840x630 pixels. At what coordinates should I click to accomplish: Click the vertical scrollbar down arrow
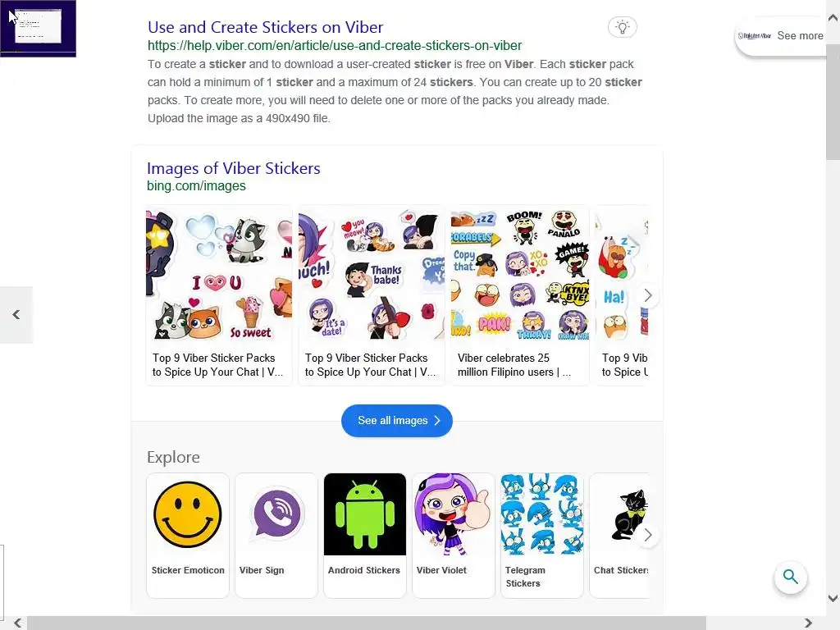(x=833, y=598)
